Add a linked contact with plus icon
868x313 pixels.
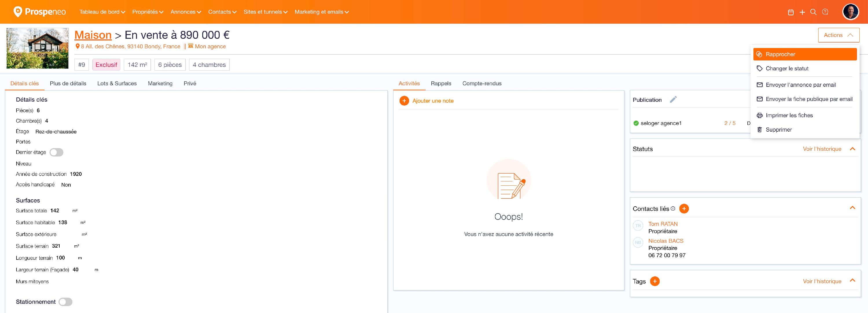click(684, 209)
